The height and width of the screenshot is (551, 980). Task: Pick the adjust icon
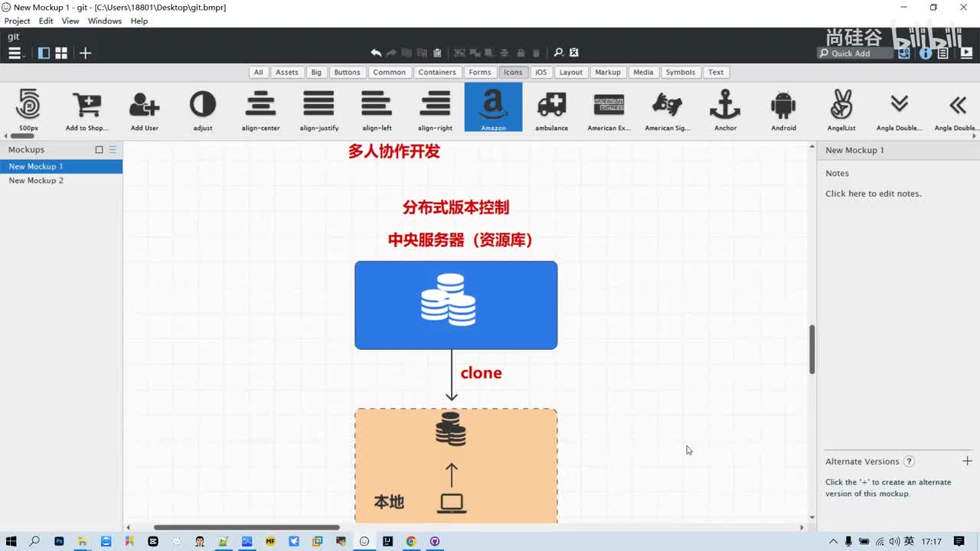pos(203,109)
